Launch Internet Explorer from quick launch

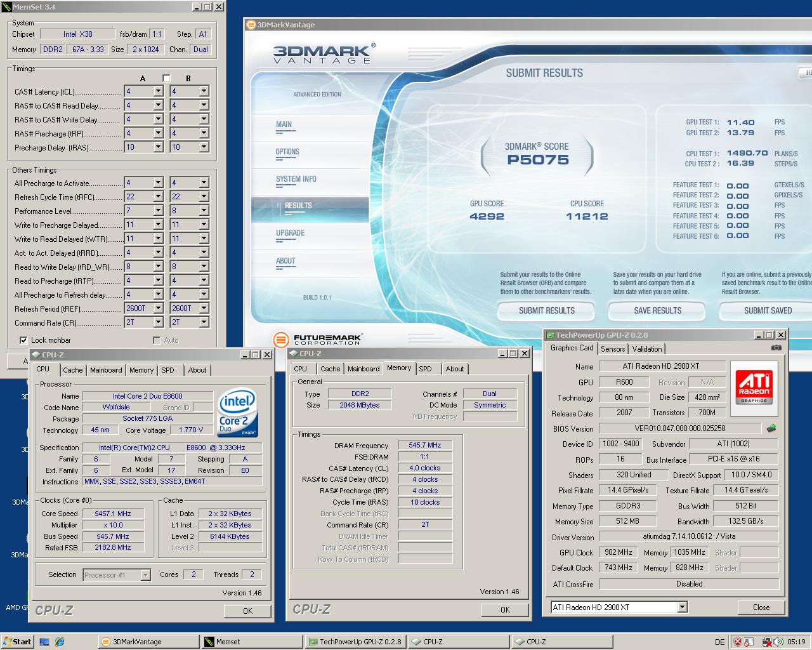point(59,642)
